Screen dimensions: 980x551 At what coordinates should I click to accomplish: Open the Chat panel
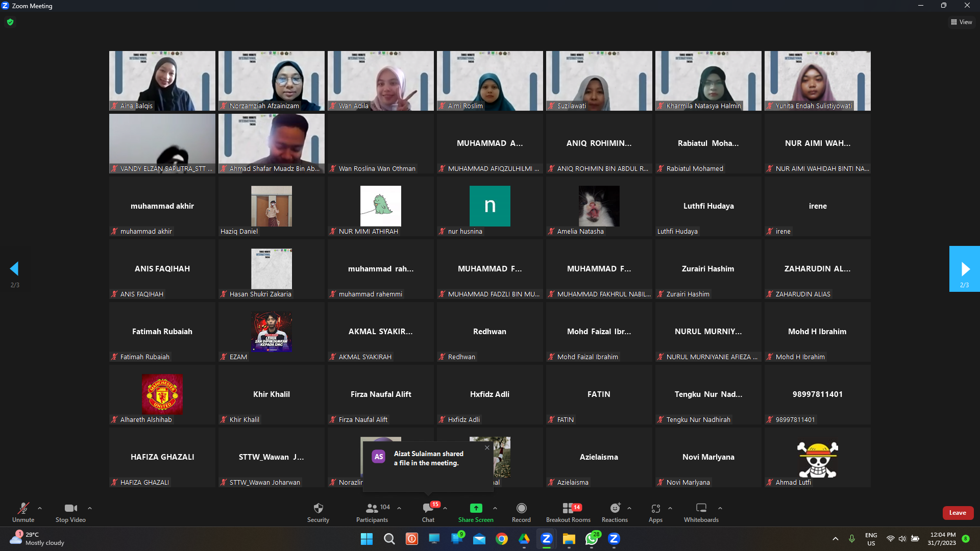coord(428,512)
